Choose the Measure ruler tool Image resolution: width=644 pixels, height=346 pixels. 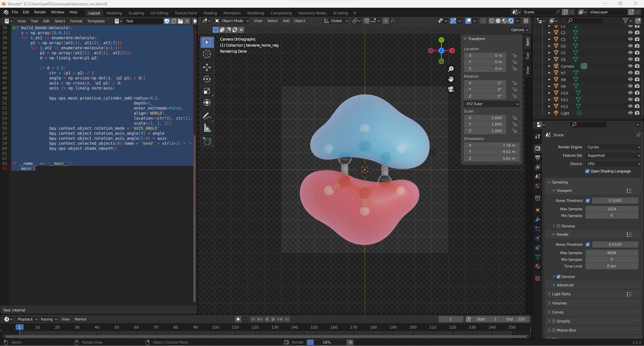[x=207, y=128]
